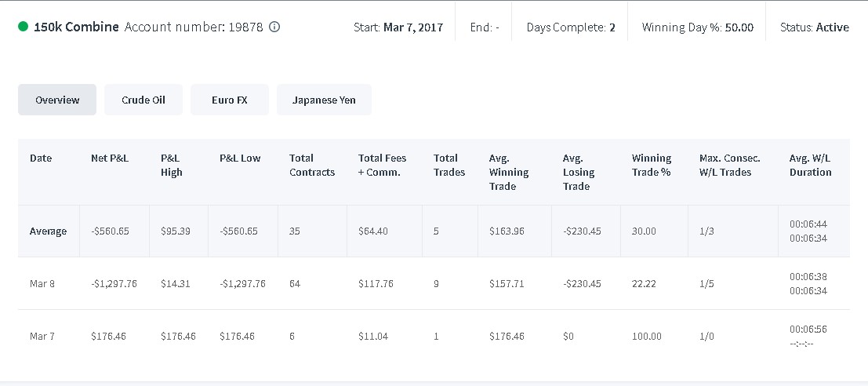Open the Crude Oil tab
This screenshot has width=868, height=386.
[143, 100]
